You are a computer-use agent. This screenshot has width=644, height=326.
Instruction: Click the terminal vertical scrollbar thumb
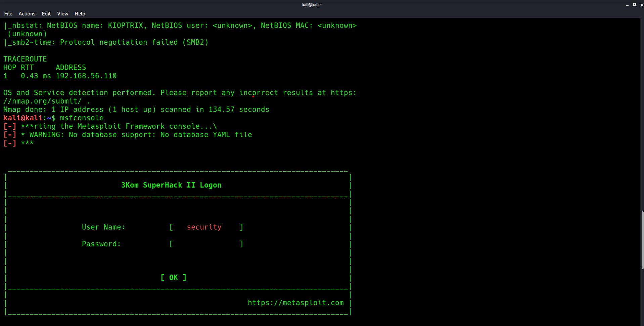click(x=642, y=240)
